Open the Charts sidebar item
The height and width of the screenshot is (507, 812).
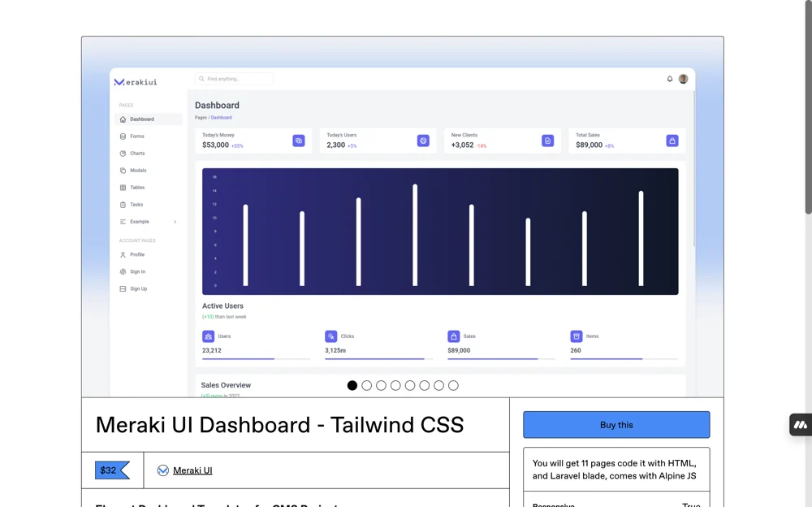coord(149,154)
